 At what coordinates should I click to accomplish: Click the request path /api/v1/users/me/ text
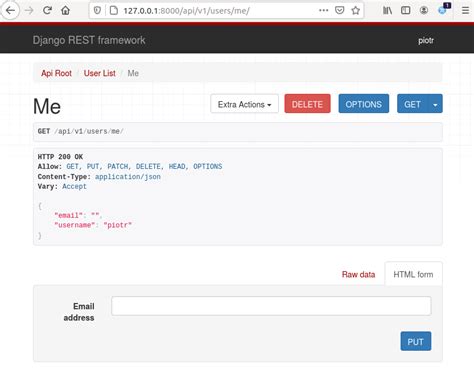89,131
